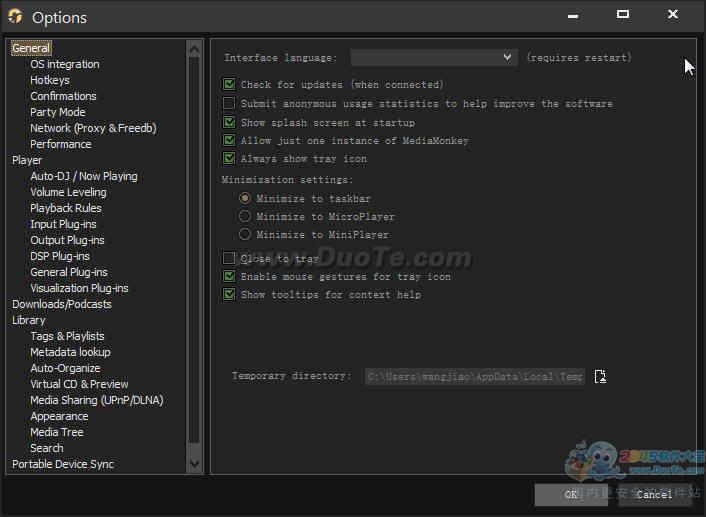Select the Library category
Screen dimensions: 706x517
(29, 320)
